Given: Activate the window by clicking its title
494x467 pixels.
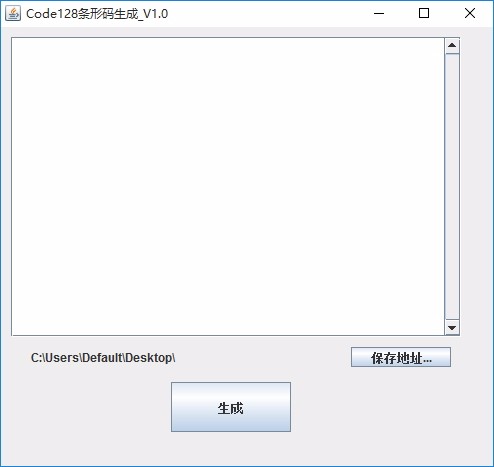Looking at the screenshot, I should point(97,14).
